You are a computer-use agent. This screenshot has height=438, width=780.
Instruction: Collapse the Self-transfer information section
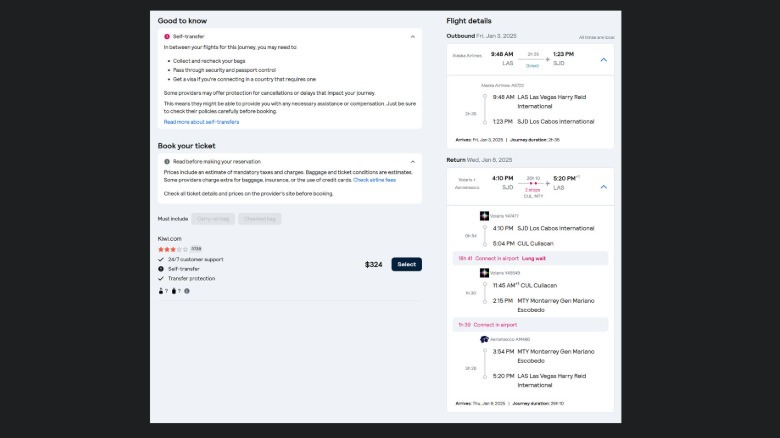pos(412,36)
